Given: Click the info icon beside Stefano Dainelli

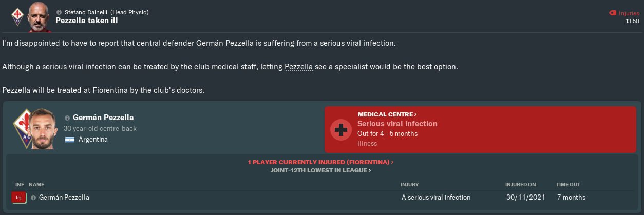Looking at the screenshot, I should coord(59,12).
